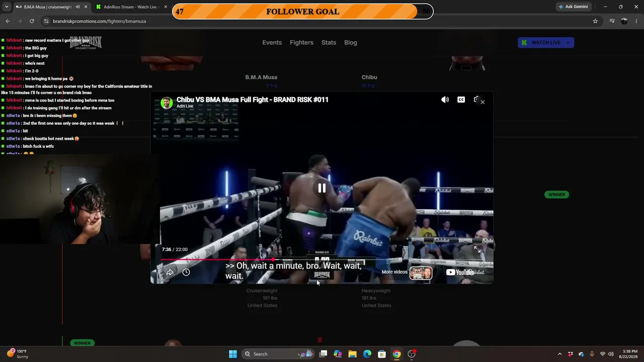Go back with the browser back arrow
Screen dimensions: 644x362
(x=8, y=21)
